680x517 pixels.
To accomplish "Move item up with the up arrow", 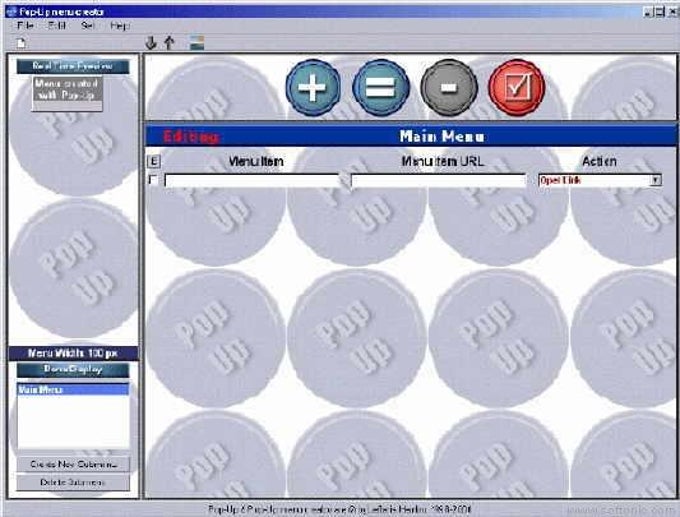I will 170,43.
